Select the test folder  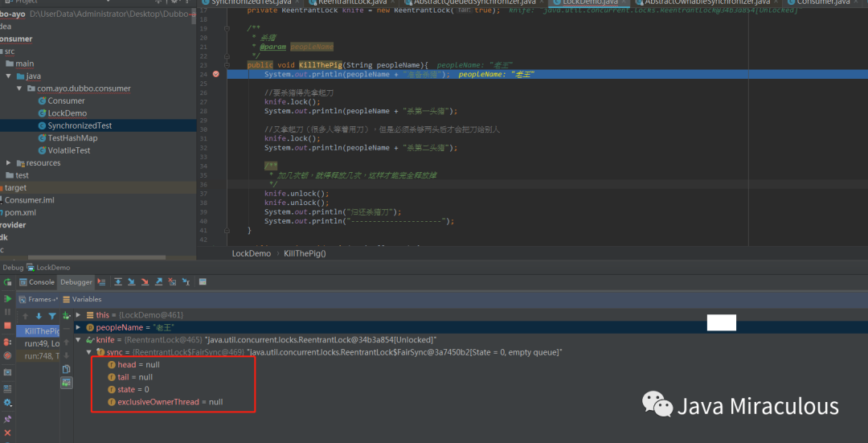pyautogui.click(x=23, y=175)
